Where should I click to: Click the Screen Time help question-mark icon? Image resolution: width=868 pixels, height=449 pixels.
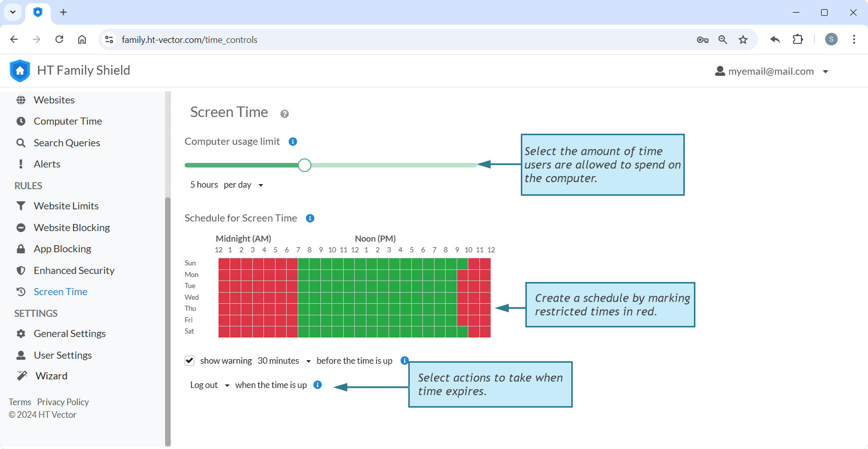[285, 114]
